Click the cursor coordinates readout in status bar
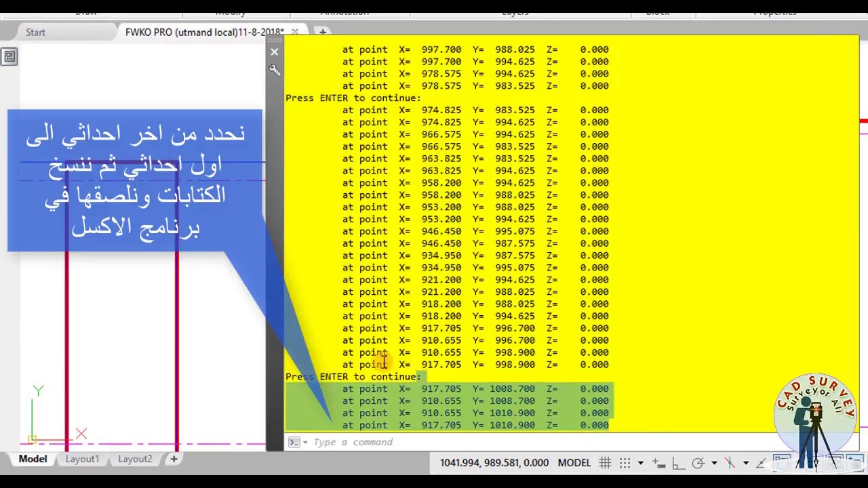Image resolution: width=868 pixels, height=488 pixels. [x=494, y=463]
